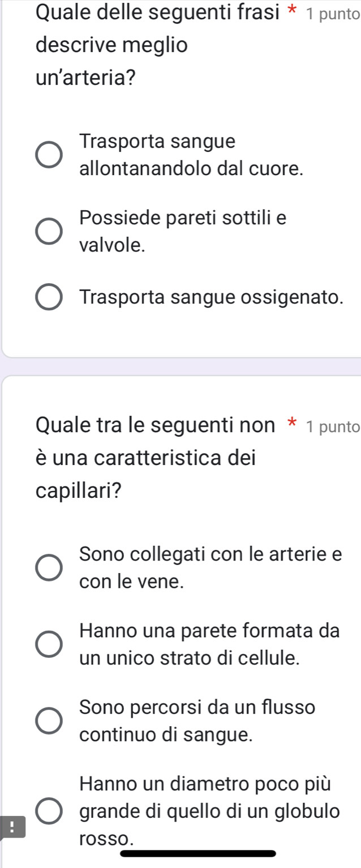Screen dimensions: 361x868
Task: Tap the home gesture bar at bottom
Action: (198, 853)
